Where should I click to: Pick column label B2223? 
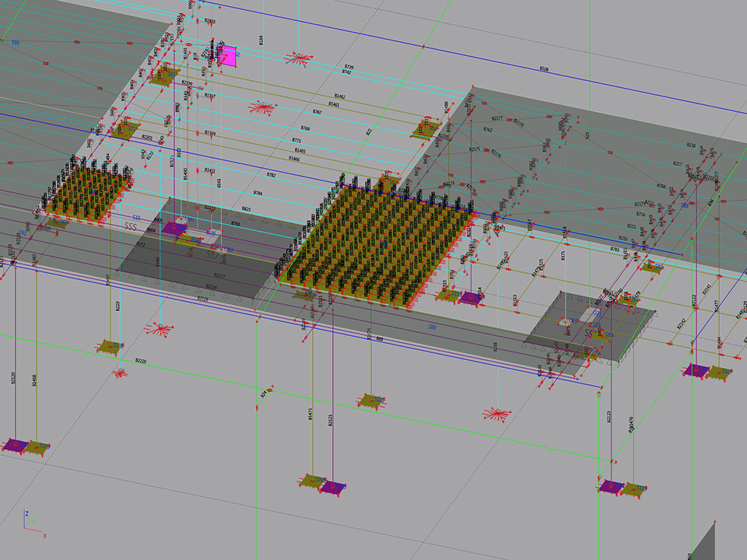coord(609,418)
